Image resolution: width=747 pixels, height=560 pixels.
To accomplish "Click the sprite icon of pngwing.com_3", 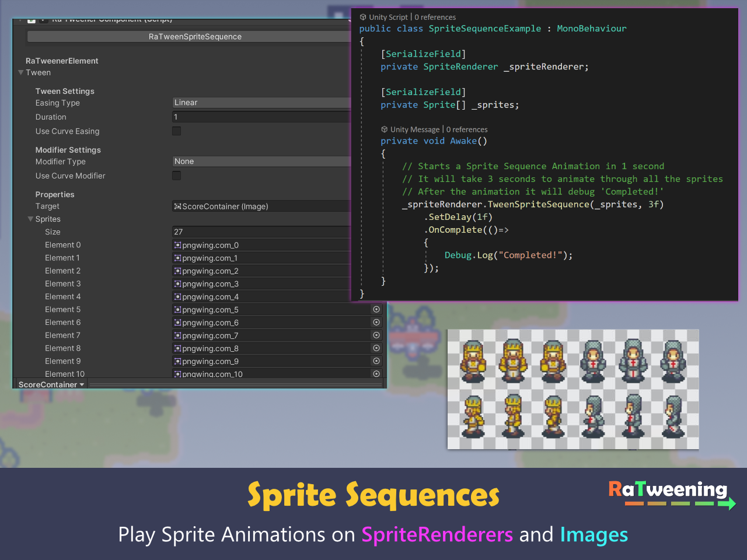I will [x=177, y=284].
